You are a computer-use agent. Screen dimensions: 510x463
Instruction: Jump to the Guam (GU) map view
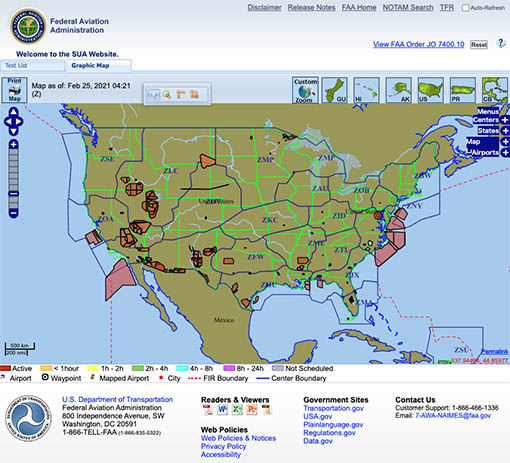[x=334, y=90]
